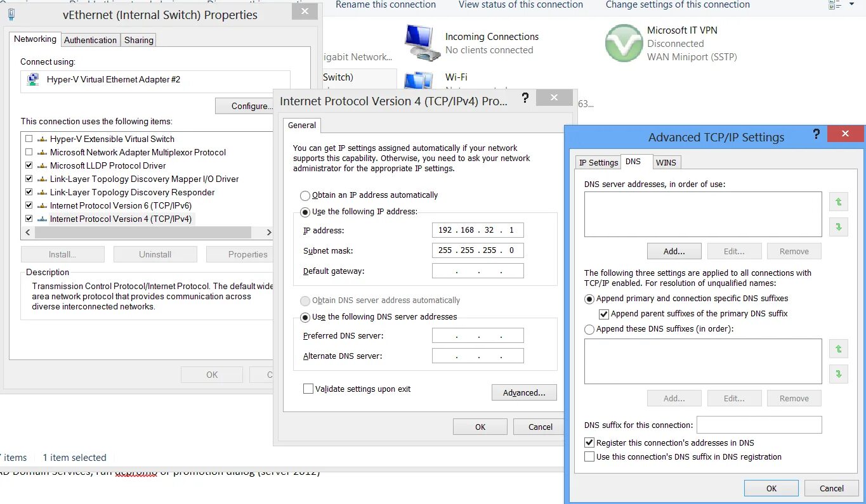Select Use the following IP address
The height and width of the screenshot is (504, 866).
point(305,212)
